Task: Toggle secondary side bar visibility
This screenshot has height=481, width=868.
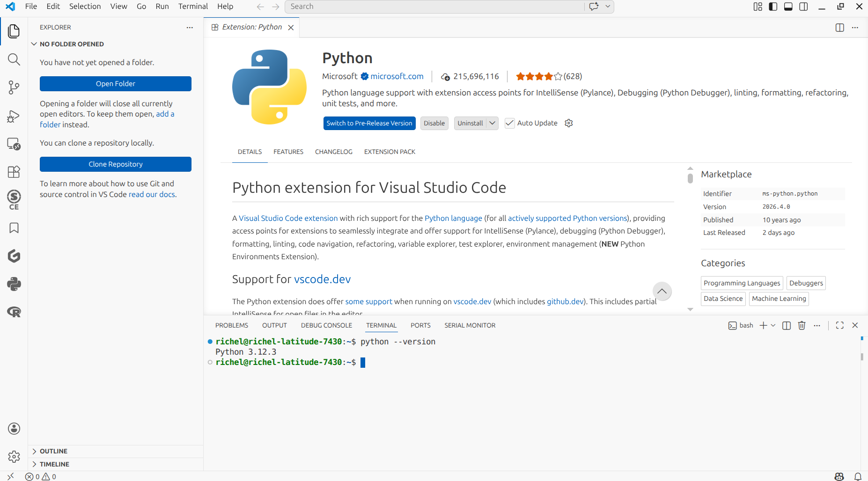Action: pos(804,7)
